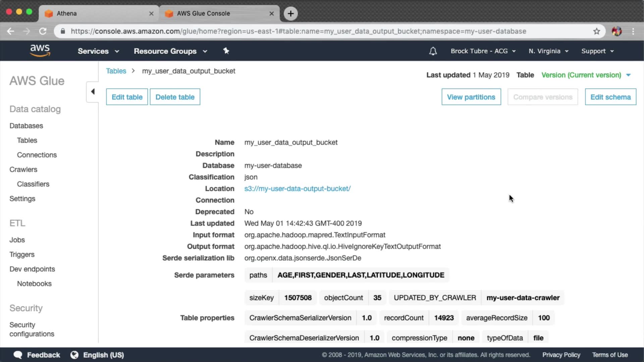Click the AWS logo home icon

pyautogui.click(x=40, y=51)
